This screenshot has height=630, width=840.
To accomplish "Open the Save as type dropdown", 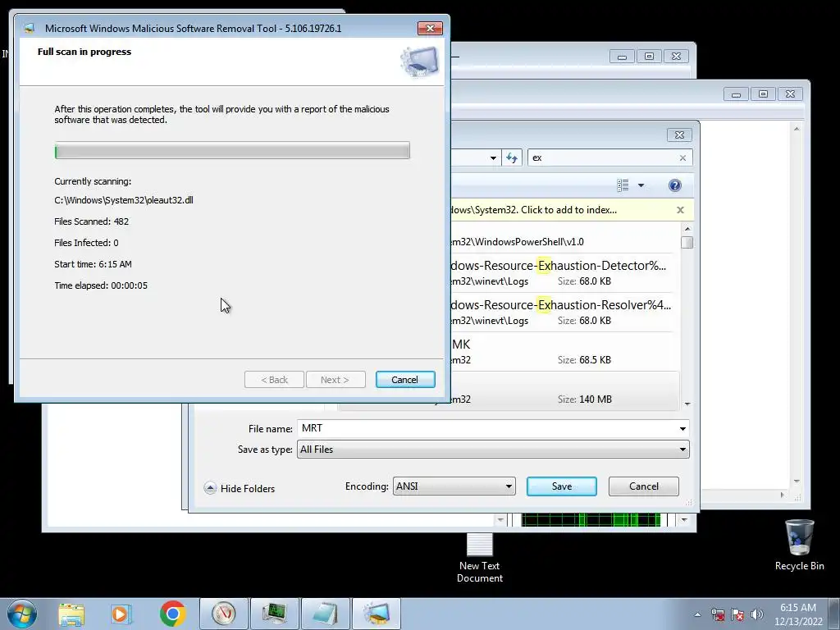I will click(x=493, y=450).
